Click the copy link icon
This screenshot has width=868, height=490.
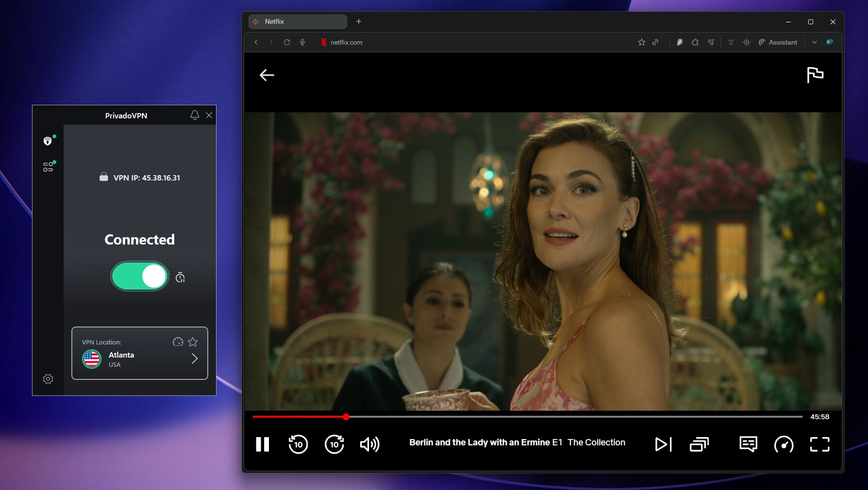pyautogui.click(x=655, y=42)
